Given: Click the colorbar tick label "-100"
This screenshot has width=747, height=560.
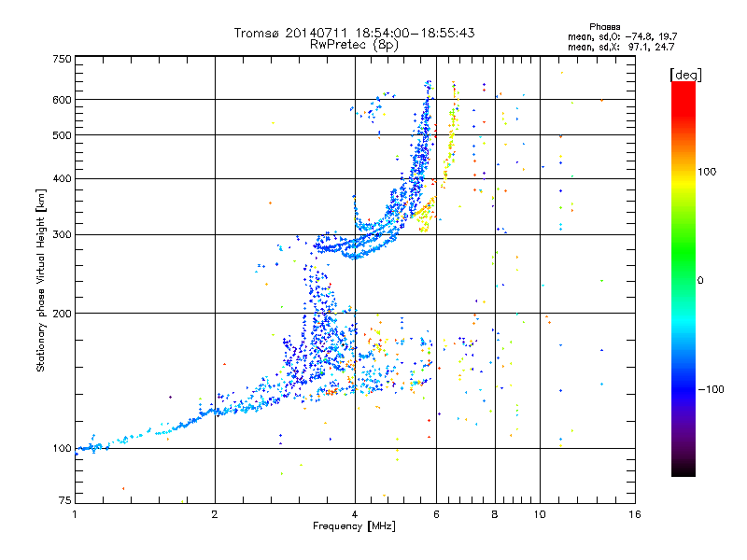Looking at the screenshot, I should (x=712, y=389).
